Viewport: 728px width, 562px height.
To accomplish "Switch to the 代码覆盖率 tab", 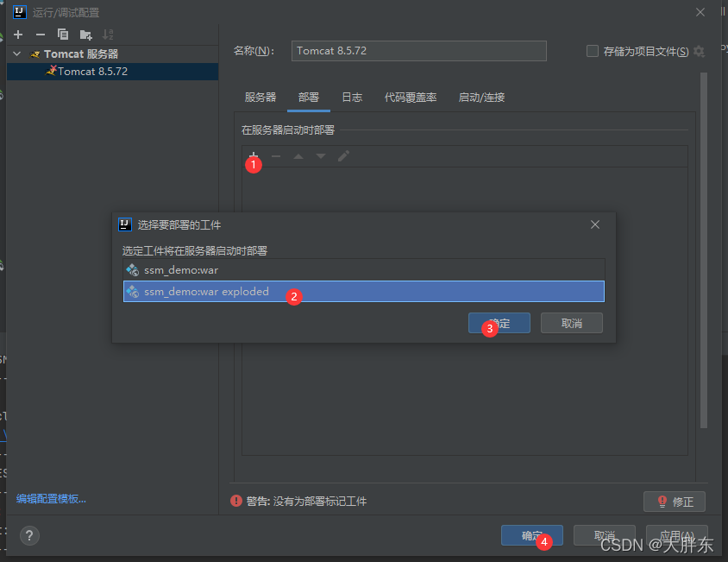I will coord(411,98).
